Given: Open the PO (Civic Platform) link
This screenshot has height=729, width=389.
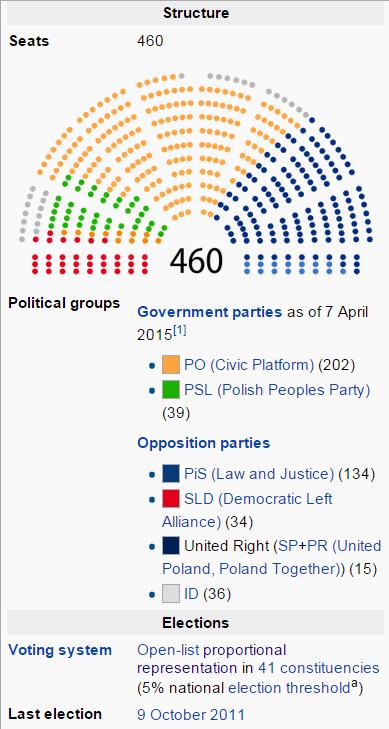Looking at the screenshot, I should coord(249,365).
